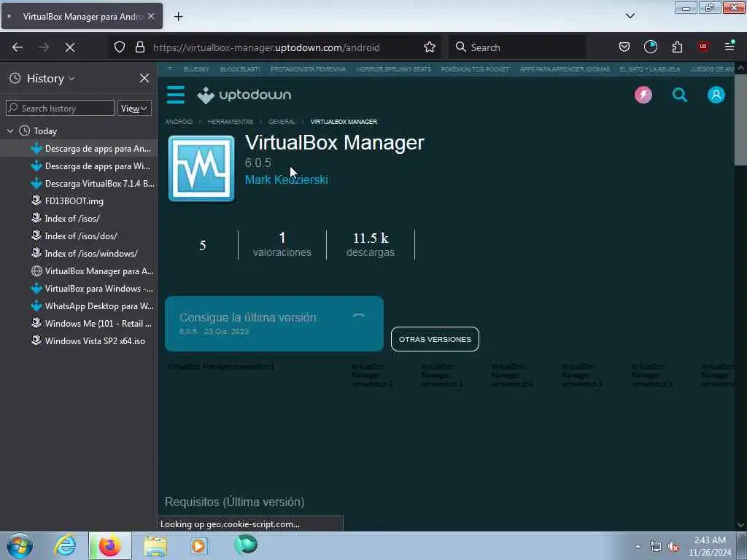Screen dimensions: 747x560
Task: Click the page vertical scrollbar thumb
Action: coord(740,120)
